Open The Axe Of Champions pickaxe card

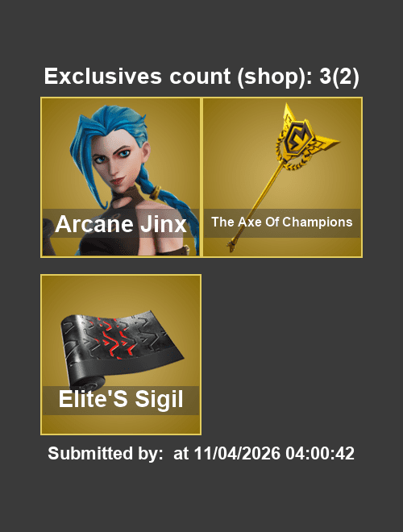tap(283, 177)
